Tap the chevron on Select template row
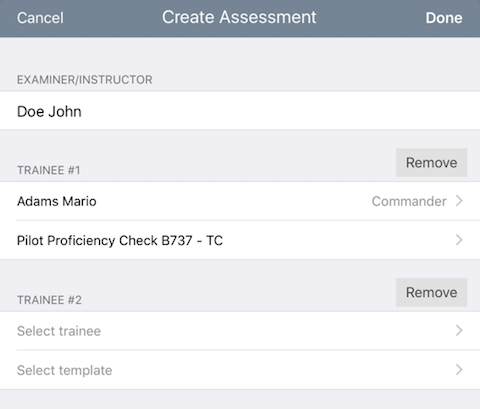 coord(459,370)
